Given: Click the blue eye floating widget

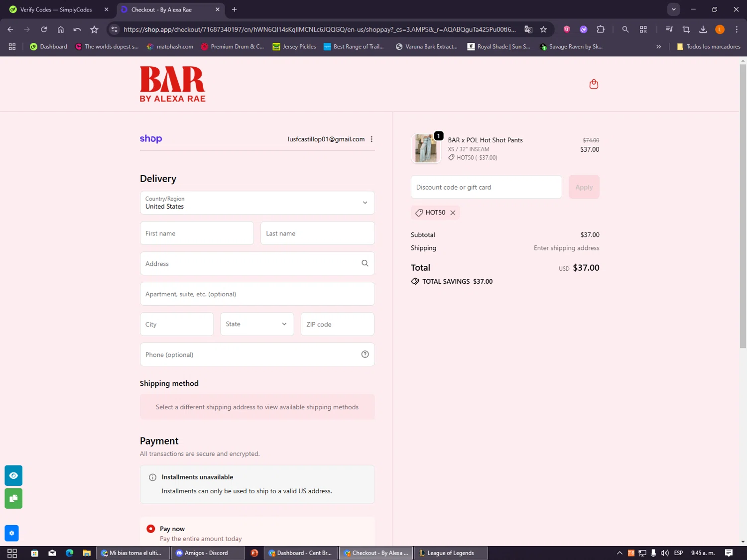Looking at the screenshot, I should pyautogui.click(x=13, y=475).
